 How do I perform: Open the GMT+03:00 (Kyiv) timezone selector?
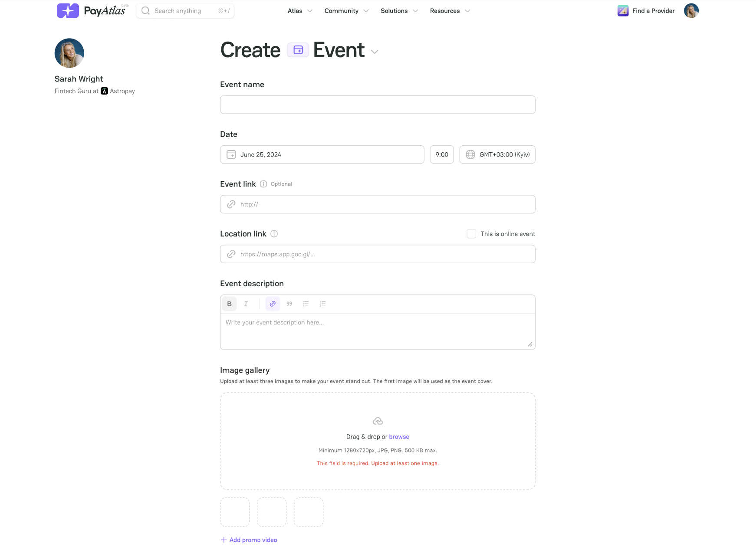pos(497,155)
